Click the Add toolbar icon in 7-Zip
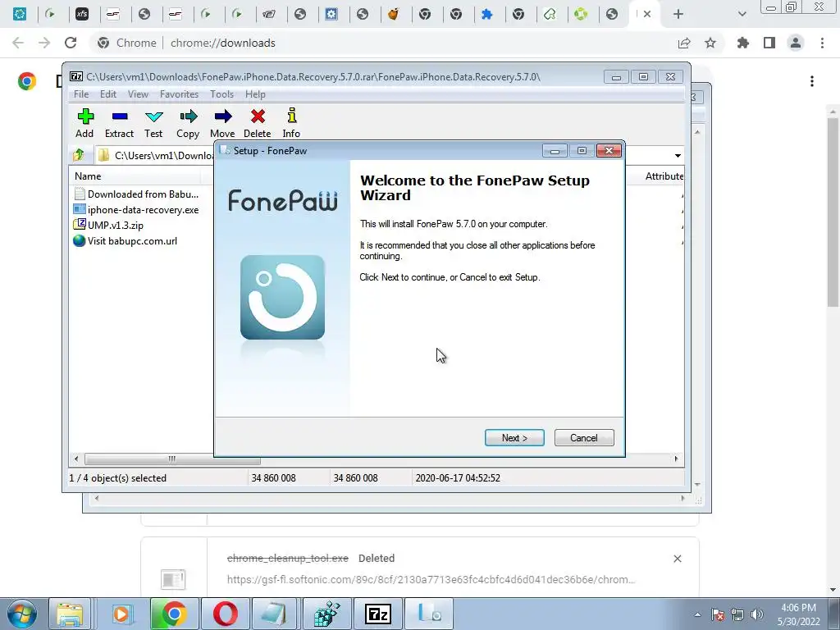Image resolution: width=840 pixels, height=630 pixels. coord(84,123)
